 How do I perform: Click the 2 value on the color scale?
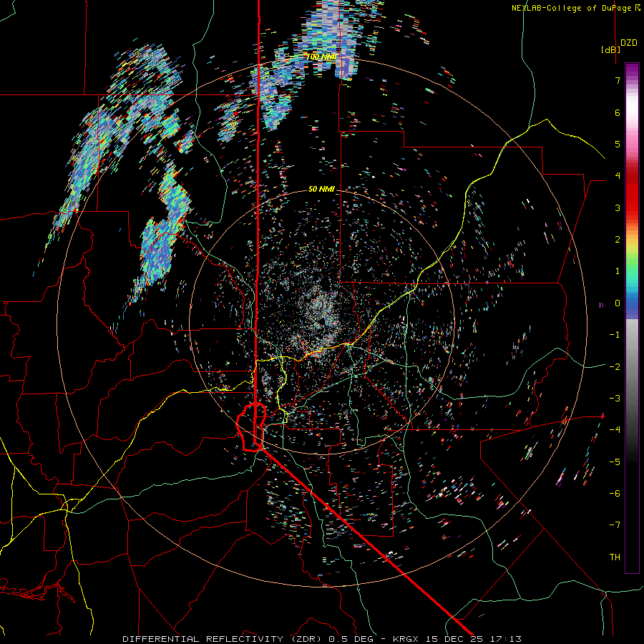point(618,240)
